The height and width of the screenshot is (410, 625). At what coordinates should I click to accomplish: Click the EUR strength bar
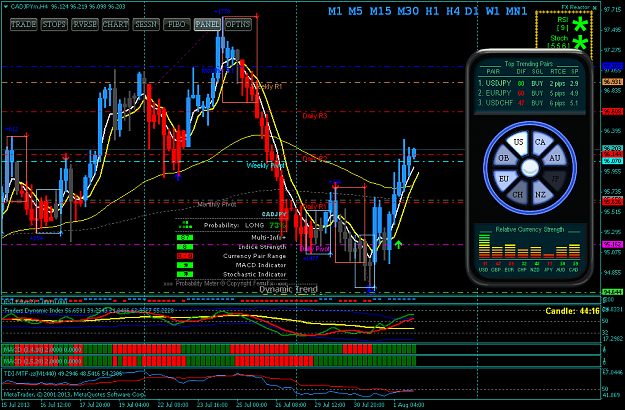point(510,251)
